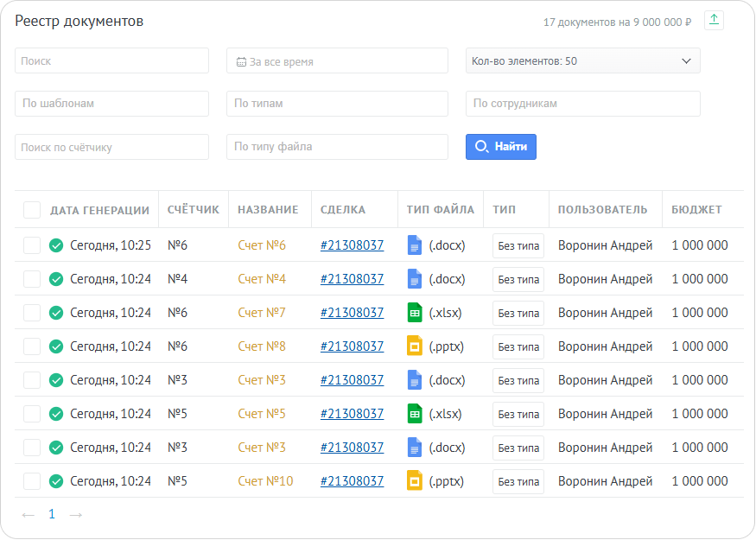Click the Дата генерации column header
The width and height of the screenshot is (756, 540).
click(100, 210)
